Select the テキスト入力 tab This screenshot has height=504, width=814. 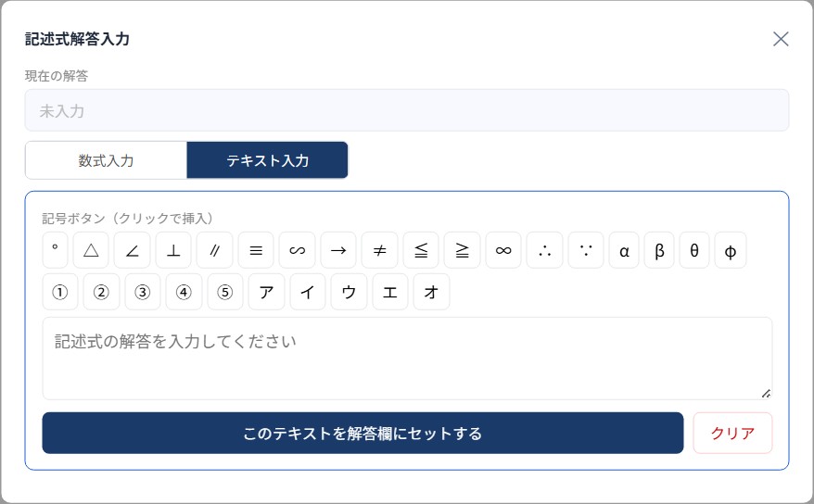tap(267, 160)
